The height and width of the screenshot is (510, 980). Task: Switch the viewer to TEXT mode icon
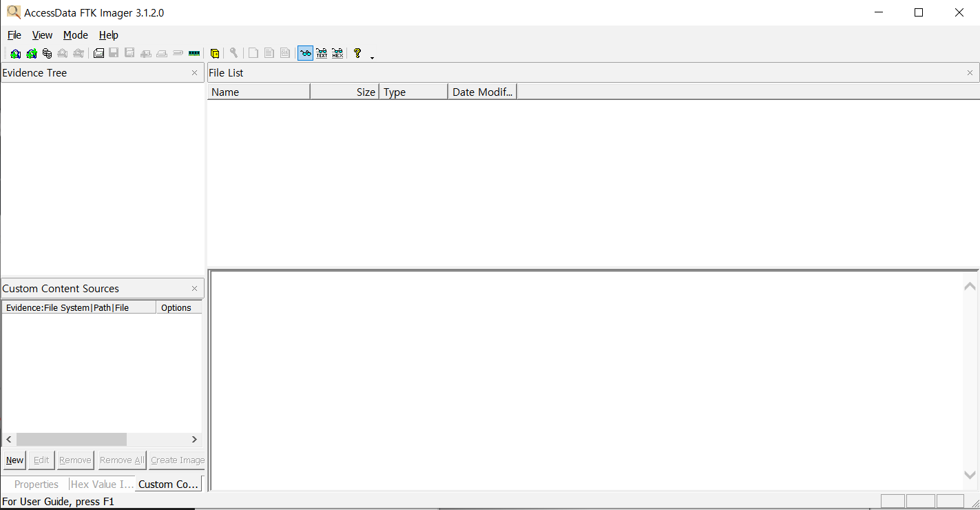[x=322, y=53]
